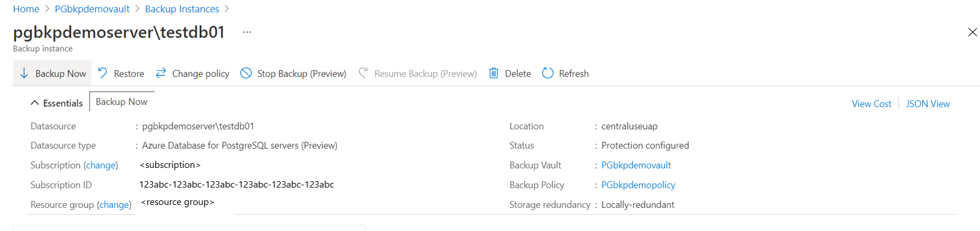This screenshot has width=980, height=231.
Task: Navigate to Backup Instances breadcrumb
Action: tap(182, 9)
